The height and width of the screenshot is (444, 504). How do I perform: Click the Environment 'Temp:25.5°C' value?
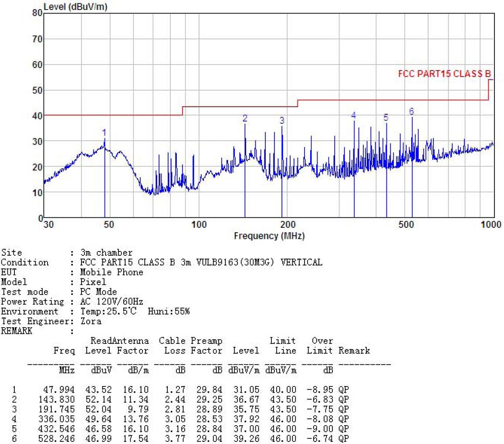108,311
